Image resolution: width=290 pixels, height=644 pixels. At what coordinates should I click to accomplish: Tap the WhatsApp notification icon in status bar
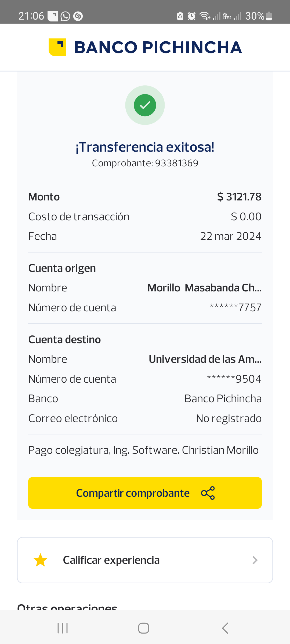65,16
